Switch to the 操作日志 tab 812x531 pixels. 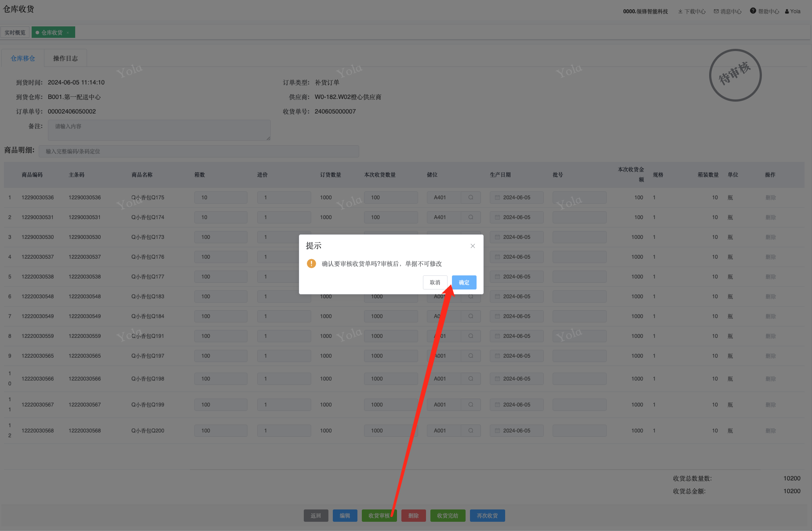(x=66, y=59)
